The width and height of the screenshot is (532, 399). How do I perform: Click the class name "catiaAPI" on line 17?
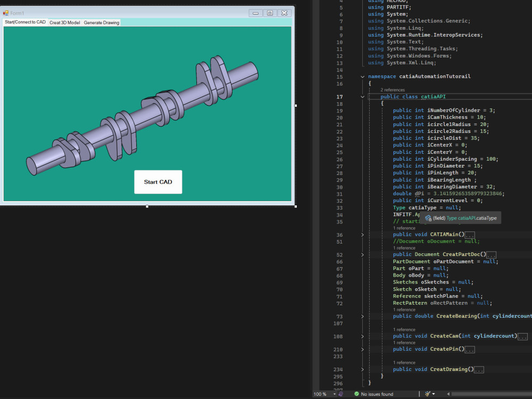(433, 97)
